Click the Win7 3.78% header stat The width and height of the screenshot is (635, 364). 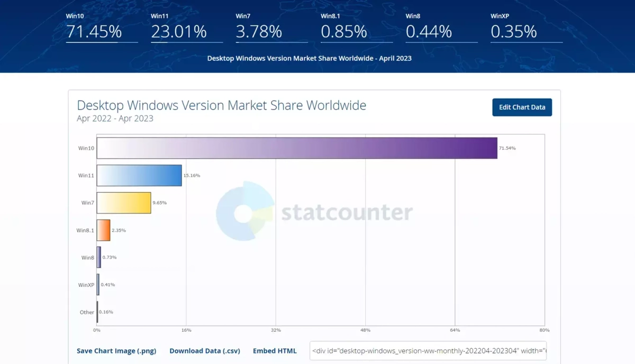(x=259, y=31)
